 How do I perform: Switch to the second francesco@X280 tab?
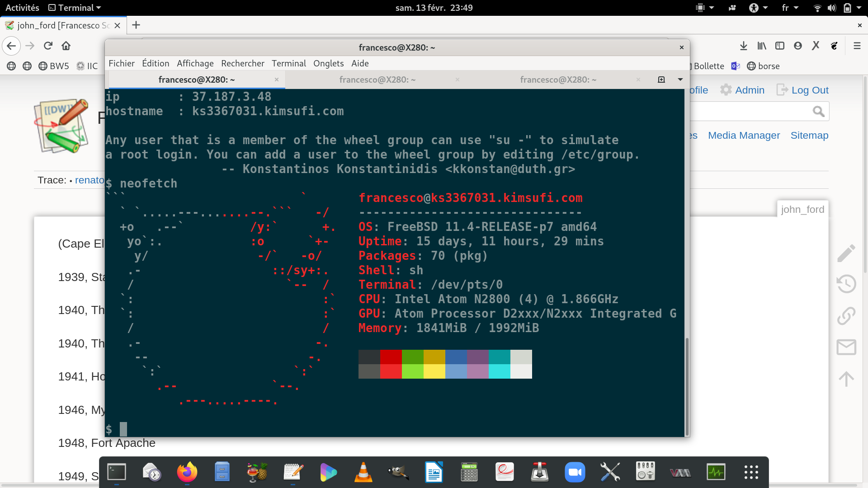point(377,80)
